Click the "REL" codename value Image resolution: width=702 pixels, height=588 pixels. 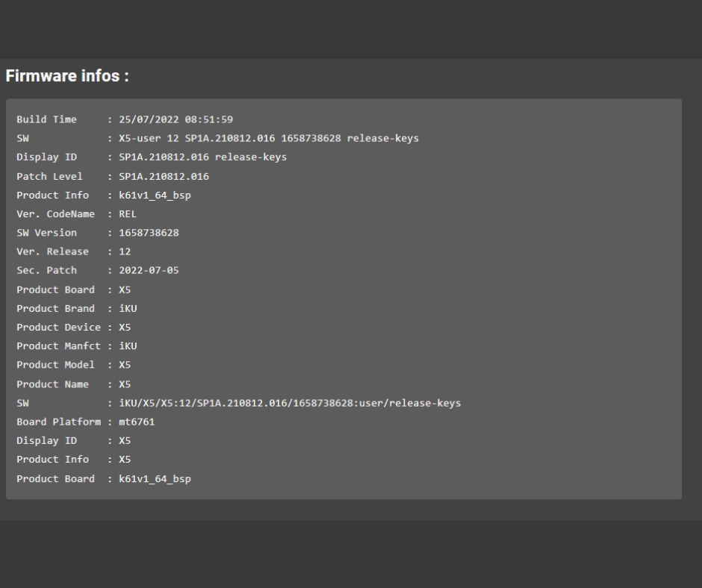(x=128, y=214)
